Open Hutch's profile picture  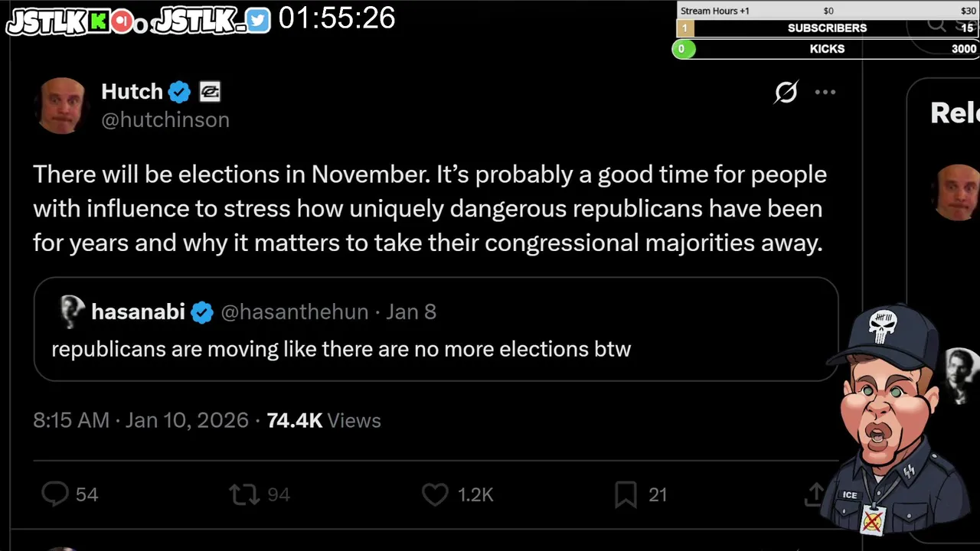pos(61,106)
